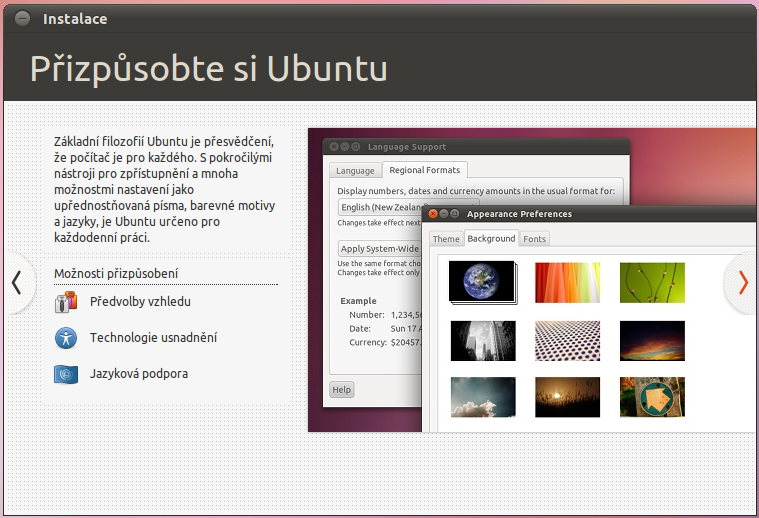Choose the dark sunset sky wallpaper
The width and height of the screenshot is (759, 518).
652,341
